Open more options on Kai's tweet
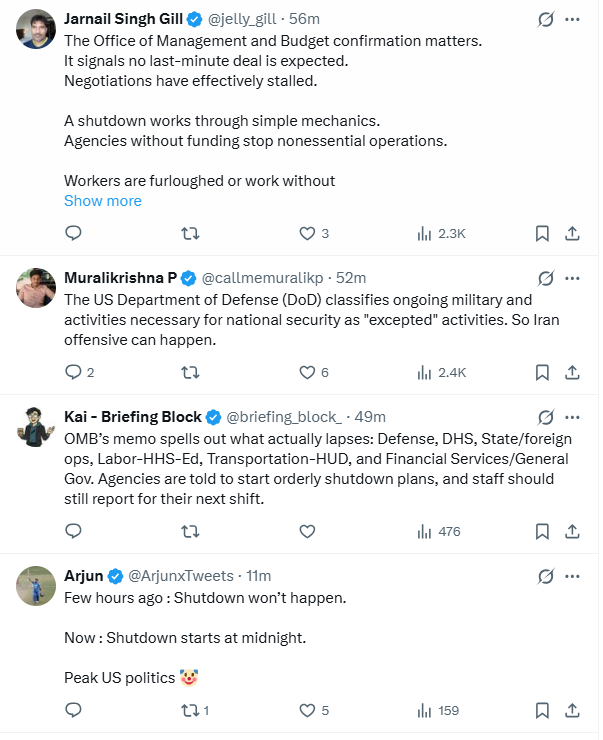This screenshot has height=740, width=603. point(572,417)
